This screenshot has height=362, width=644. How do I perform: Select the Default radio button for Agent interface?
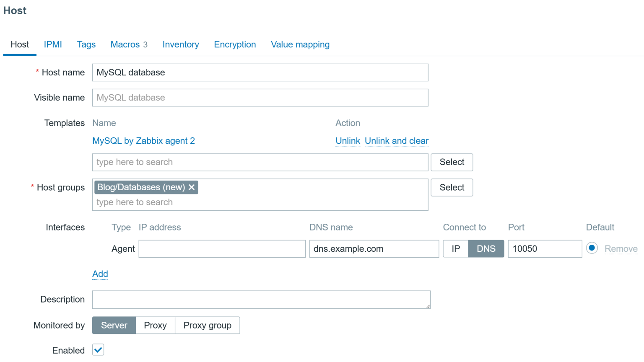592,248
